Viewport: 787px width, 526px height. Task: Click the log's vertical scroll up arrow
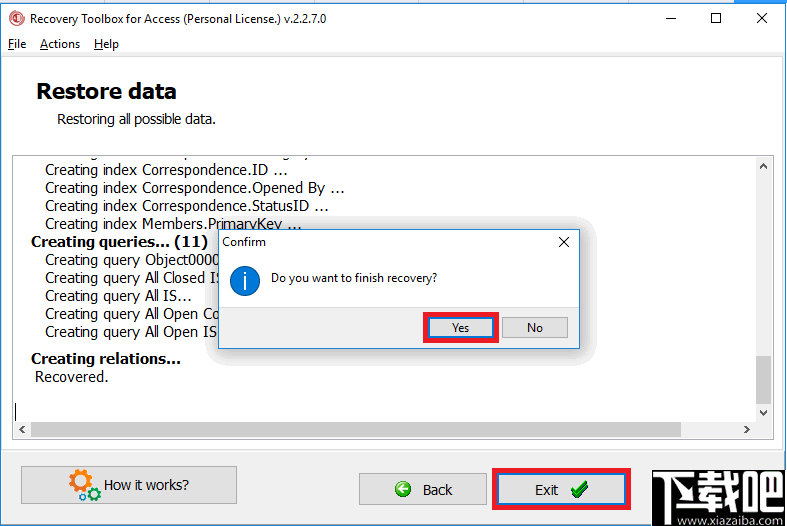click(763, 166)
